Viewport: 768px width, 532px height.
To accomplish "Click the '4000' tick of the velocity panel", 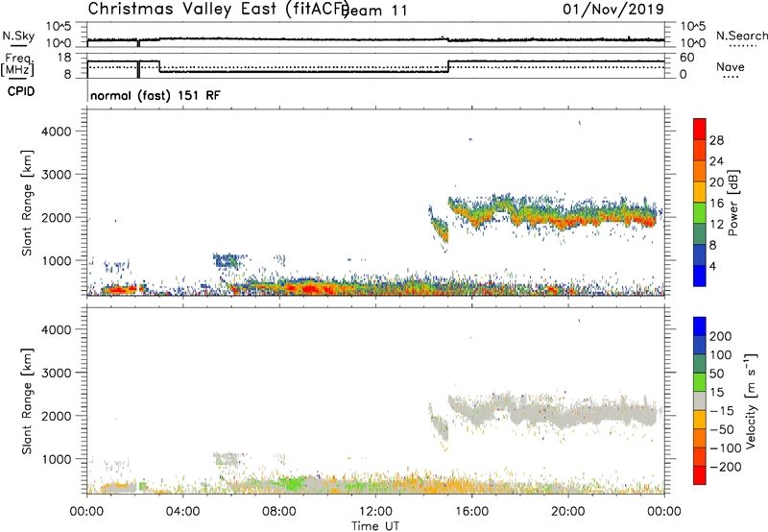I will pos(57,329).
